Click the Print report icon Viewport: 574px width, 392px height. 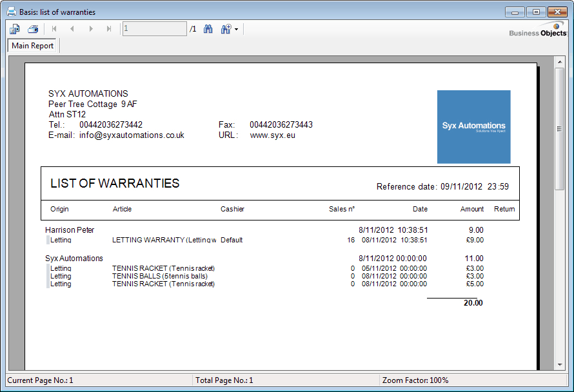pos(33,29)
